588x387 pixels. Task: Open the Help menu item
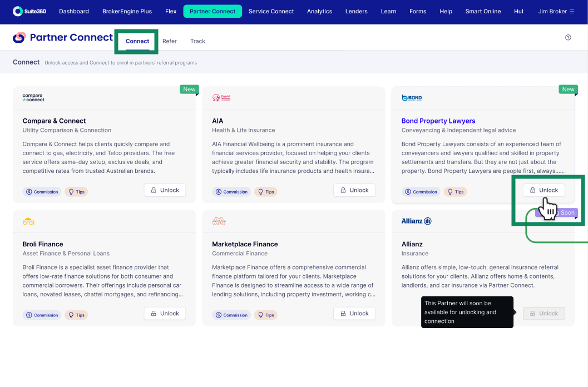click(446, 11)
